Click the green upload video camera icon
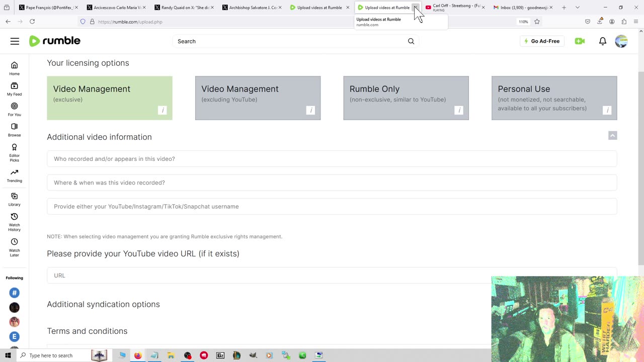 click(x=580, y=41)
